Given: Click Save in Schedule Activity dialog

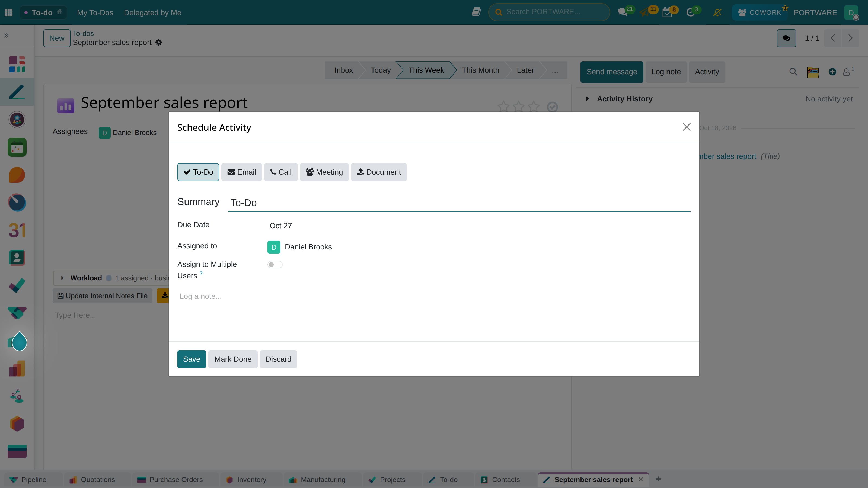Looking at the screenshot, I should (x=192, y=359).
